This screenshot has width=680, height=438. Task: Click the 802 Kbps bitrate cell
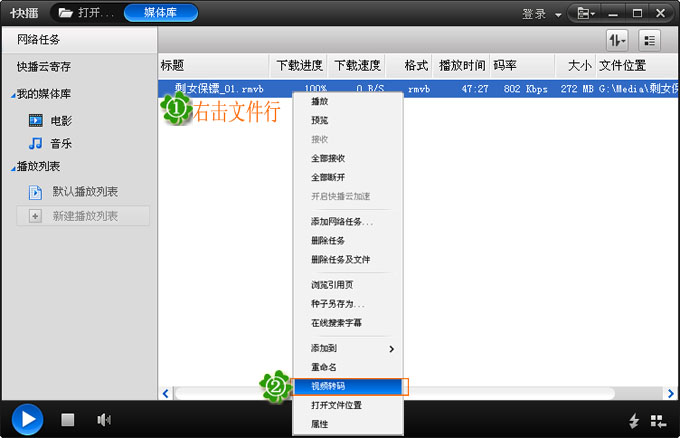tap(526, 89)
